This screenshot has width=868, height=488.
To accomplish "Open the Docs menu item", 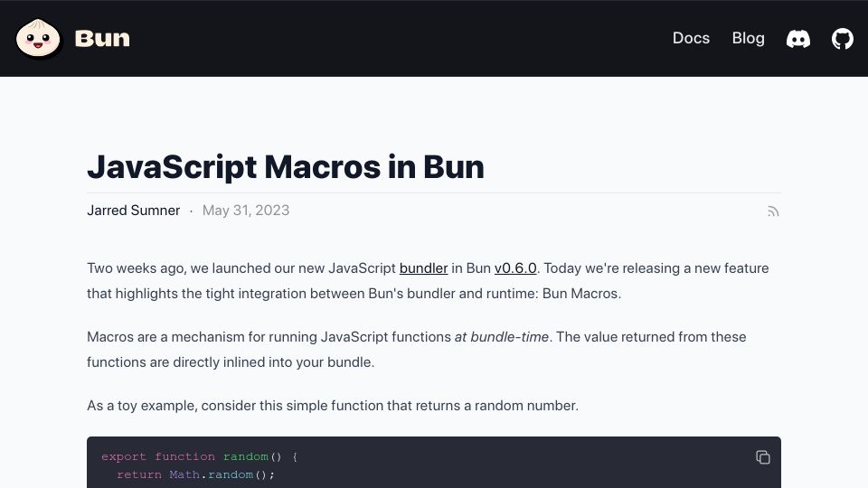I will pos(691,38).
